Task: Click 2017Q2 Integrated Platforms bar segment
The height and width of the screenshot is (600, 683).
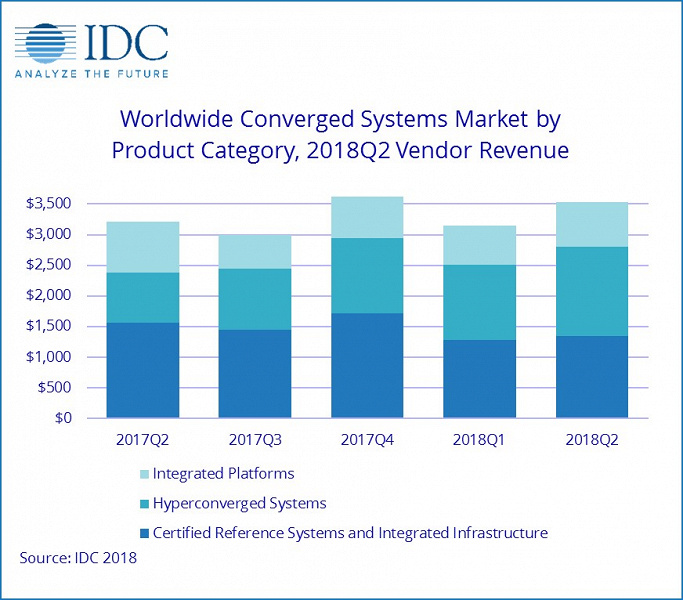Action: pos(143,247)
